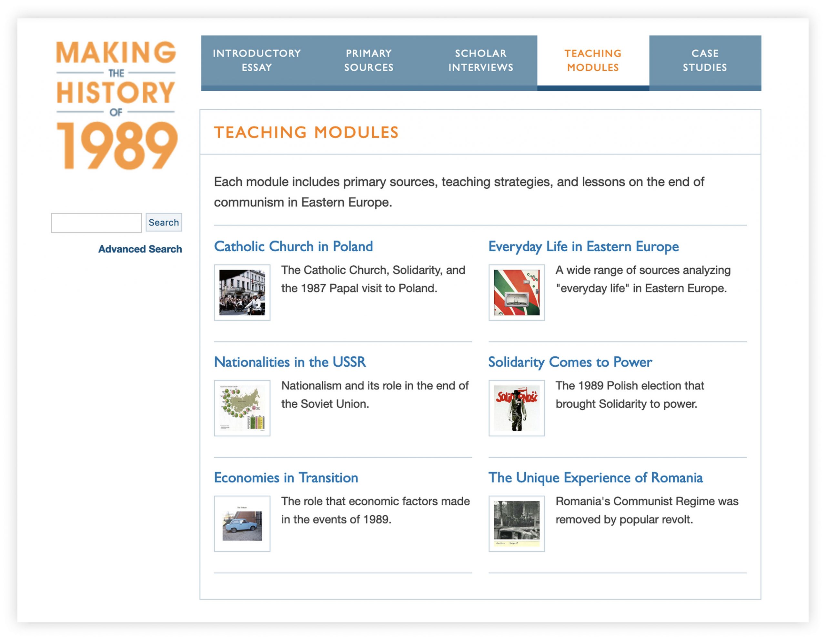Open the Economies in Transition link
826x644 pixels.
point(286,478)
